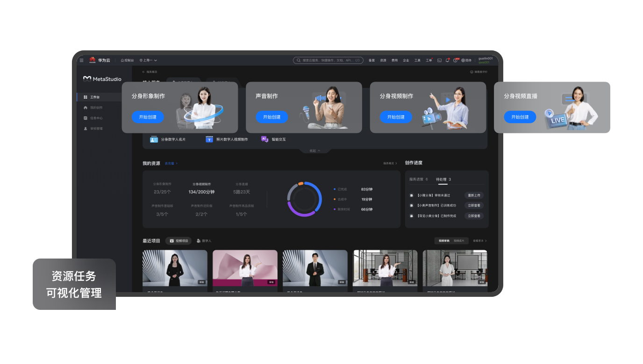This screenshot has height=364, width=643.
Task: Toggle to 视频成片 view
Action: click(459, 241)
